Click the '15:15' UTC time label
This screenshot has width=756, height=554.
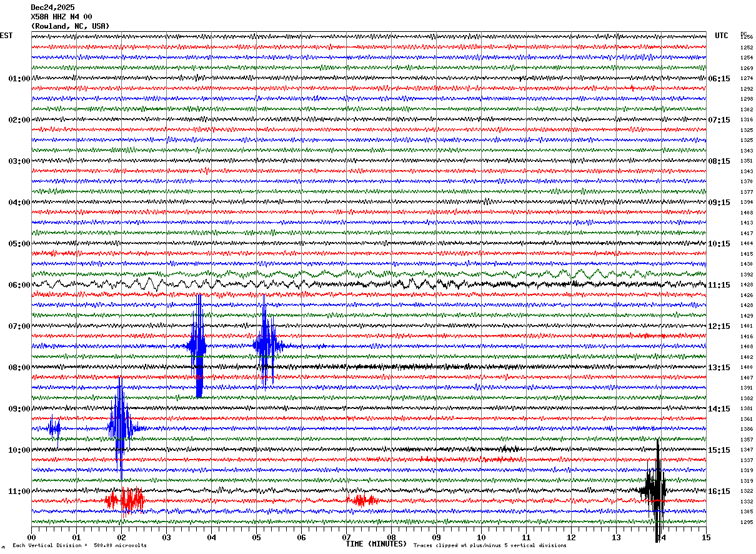719,450
